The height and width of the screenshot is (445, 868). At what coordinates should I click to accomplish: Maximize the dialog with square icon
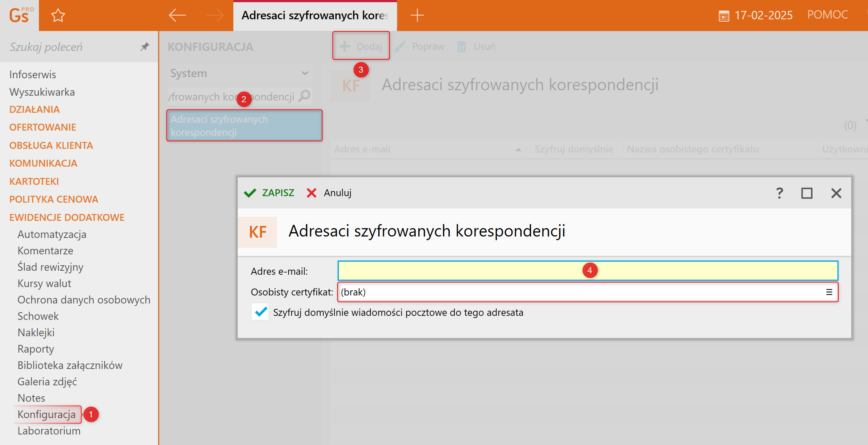[x=807, y=193]
